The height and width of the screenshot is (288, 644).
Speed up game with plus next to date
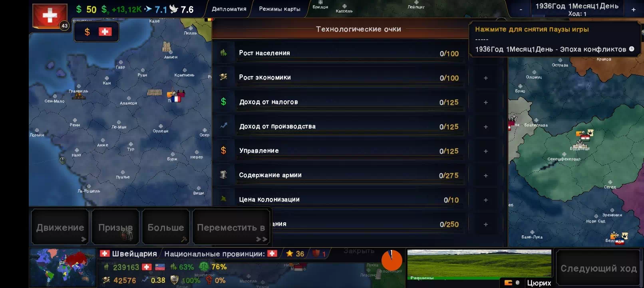click(633, 10)
